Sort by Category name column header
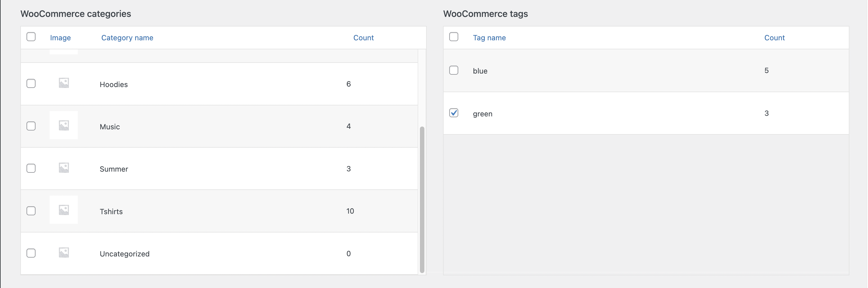The image size is (868, 288). point(127,38)
